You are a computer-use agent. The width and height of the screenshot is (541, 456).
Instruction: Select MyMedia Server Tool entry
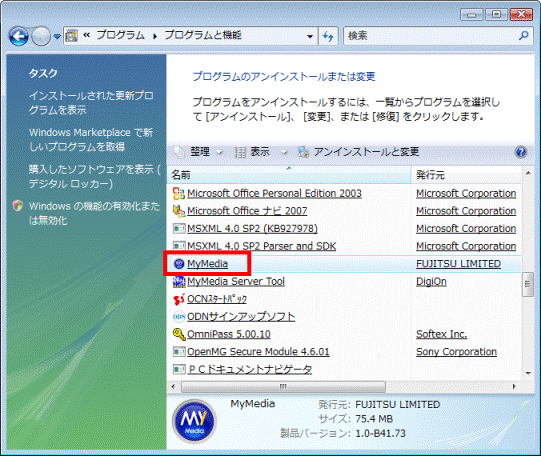(236, 281)
